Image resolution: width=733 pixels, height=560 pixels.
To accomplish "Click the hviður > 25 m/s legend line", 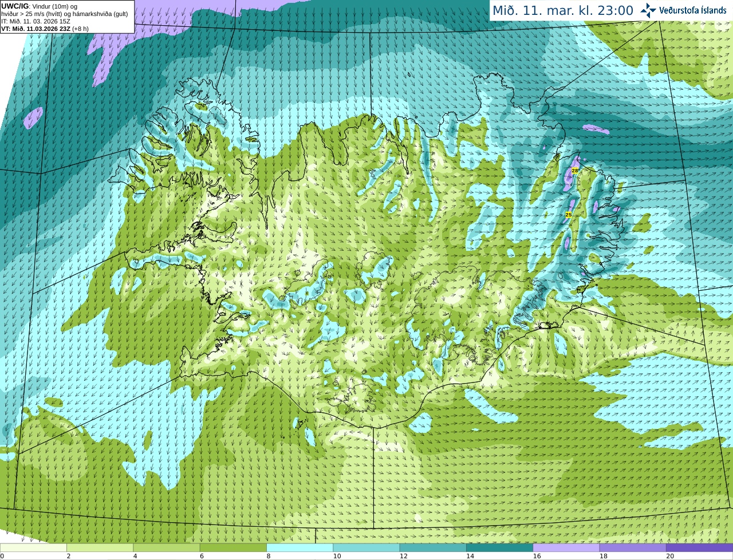I will (x=65, y=14).
